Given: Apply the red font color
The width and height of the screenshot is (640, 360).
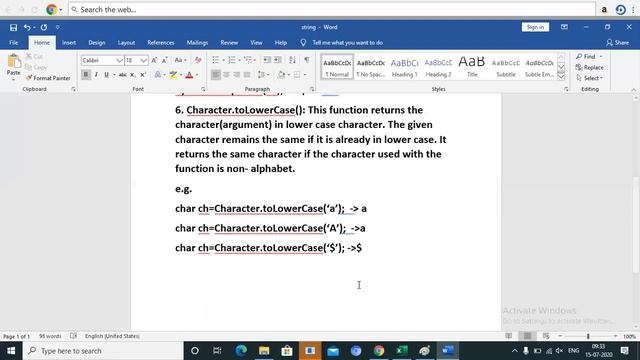Looking at the screenshot, I should pos(189,75).
